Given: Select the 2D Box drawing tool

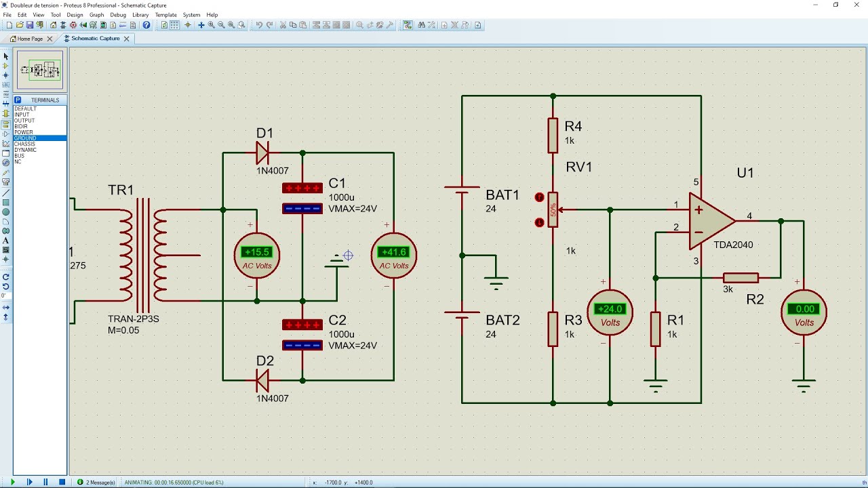Looking at the screenshot, I should click(x=6, y=203).
